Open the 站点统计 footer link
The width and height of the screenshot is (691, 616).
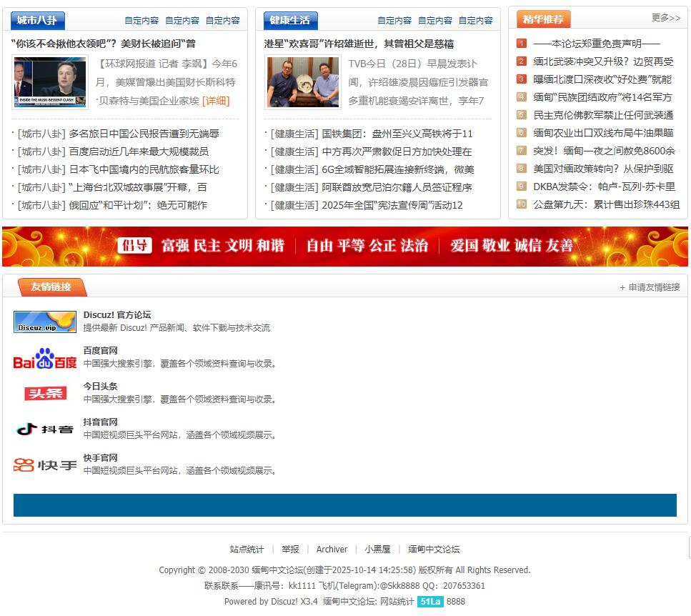pyautogui.click(x=247, y=550)
